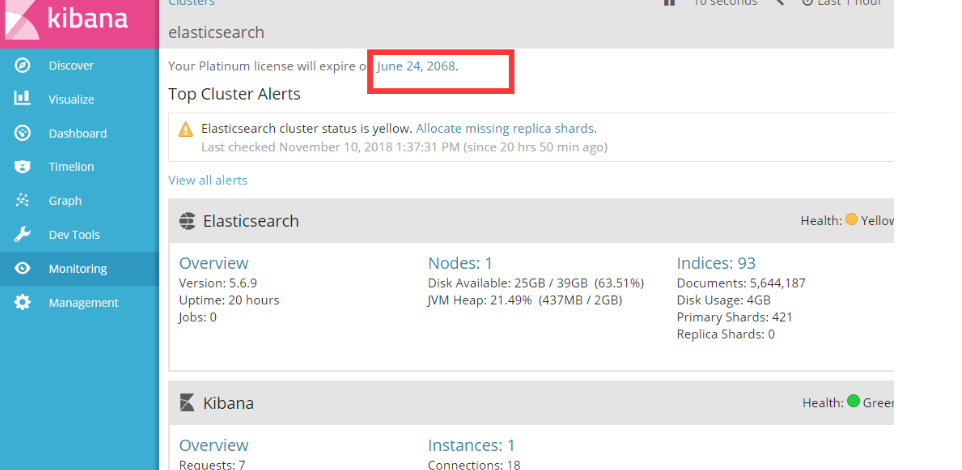The image size is (962, 470).
Task: Click the Last checked November 10, 2018 text
Action: (x=404, y=147)
